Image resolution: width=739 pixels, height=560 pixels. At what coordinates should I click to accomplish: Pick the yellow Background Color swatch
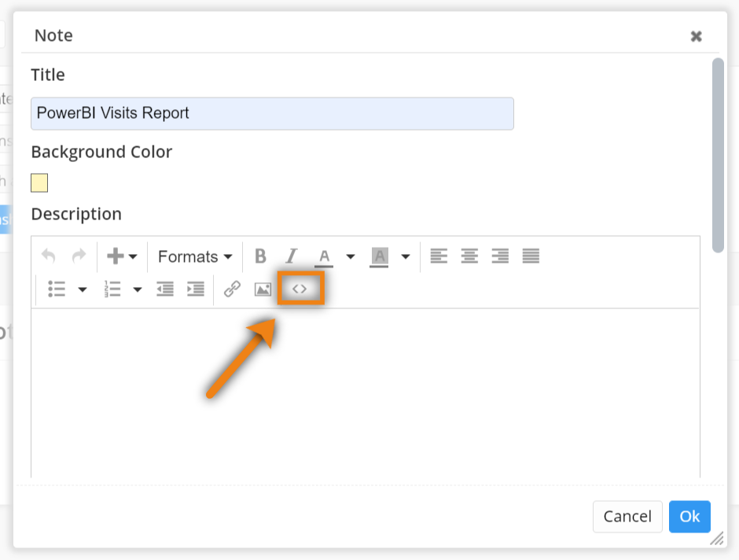[x=39, y=183]
